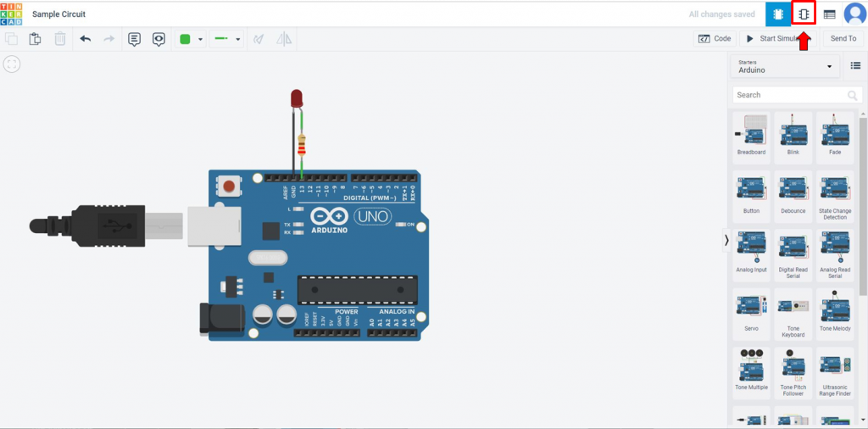Delete selection with the trash icon
The width and height of the screenshot is (868, 429).
point(60,39)
